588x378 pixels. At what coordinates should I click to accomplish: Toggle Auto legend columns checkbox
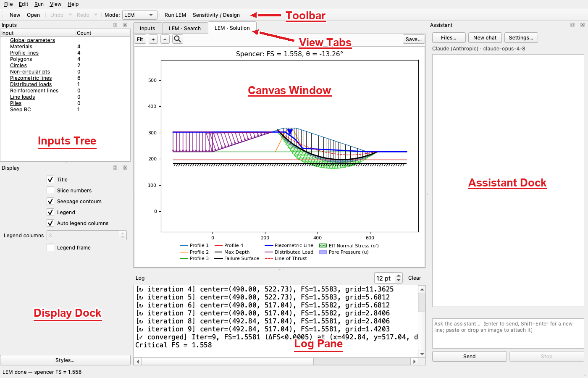[50, 223]
